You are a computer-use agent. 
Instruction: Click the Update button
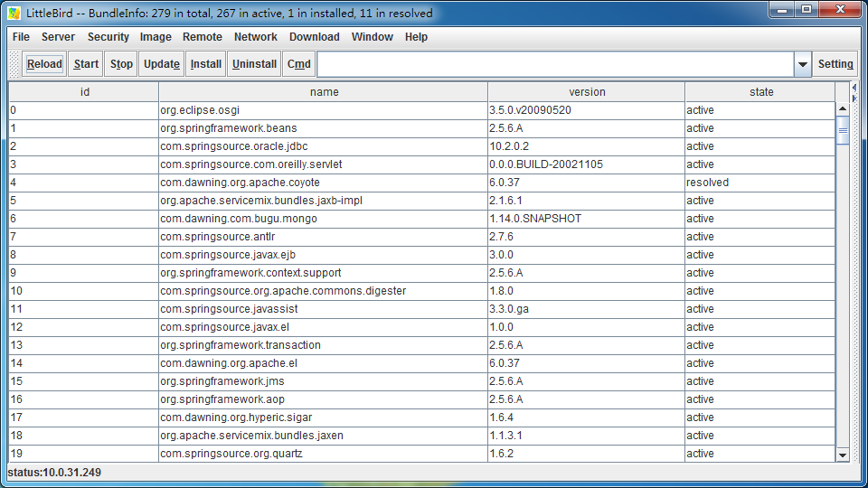tap(162, 64)
